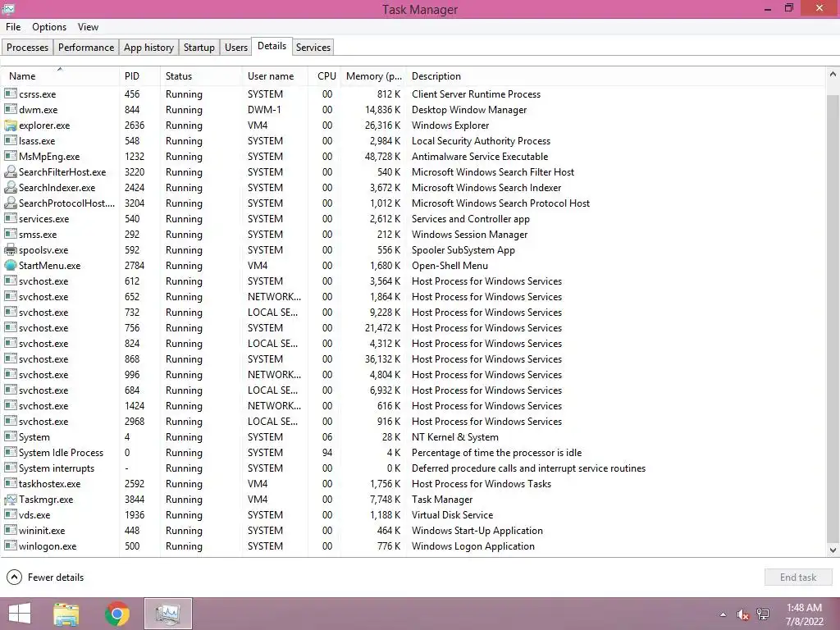Open File Explorer from the taskbar

pos(66,614)
